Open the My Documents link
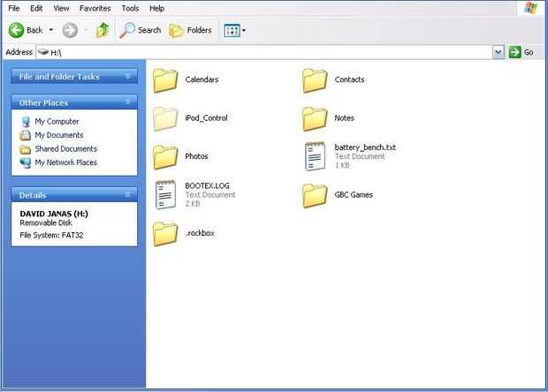 pos(59,135)
